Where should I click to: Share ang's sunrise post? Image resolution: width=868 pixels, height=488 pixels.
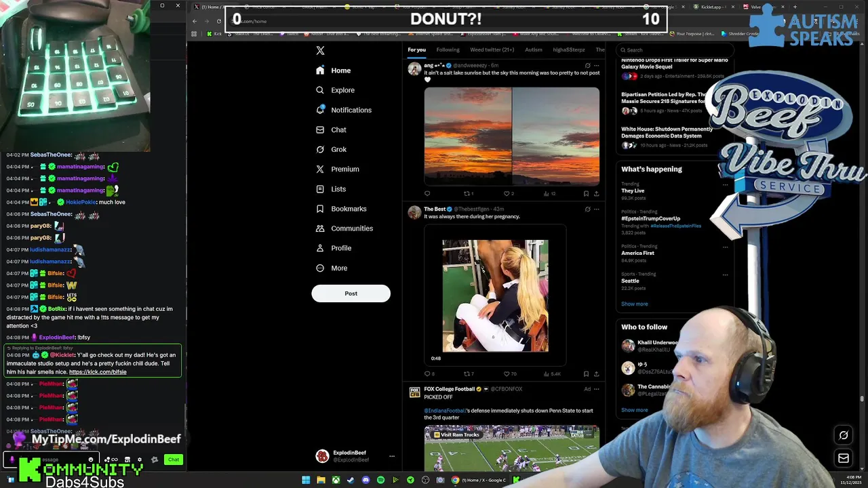click(597, 194)
